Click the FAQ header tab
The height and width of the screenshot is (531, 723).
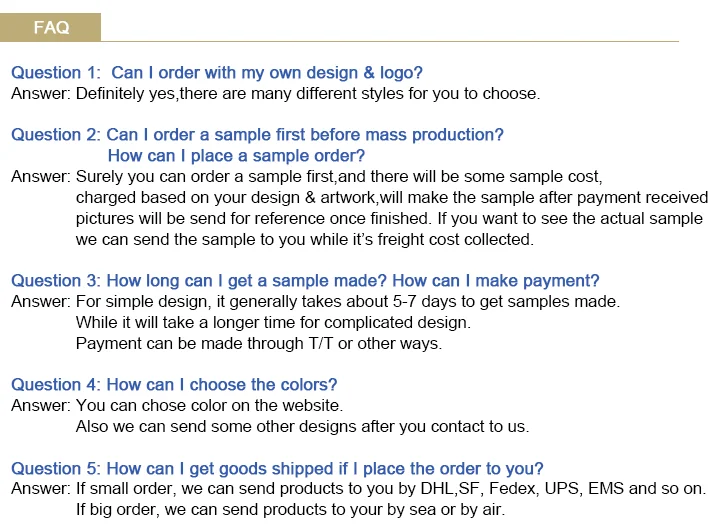tap(51, 27)
